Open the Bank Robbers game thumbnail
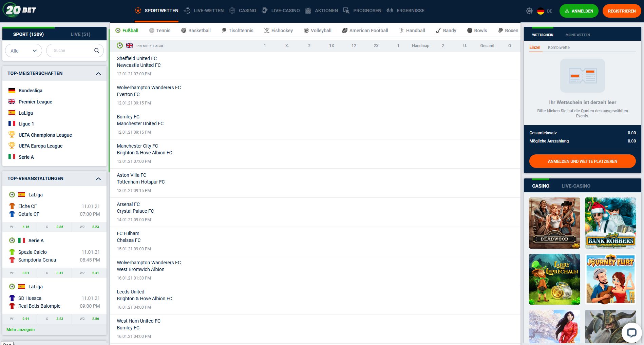644x345 pixels. (x=610, y=223)
